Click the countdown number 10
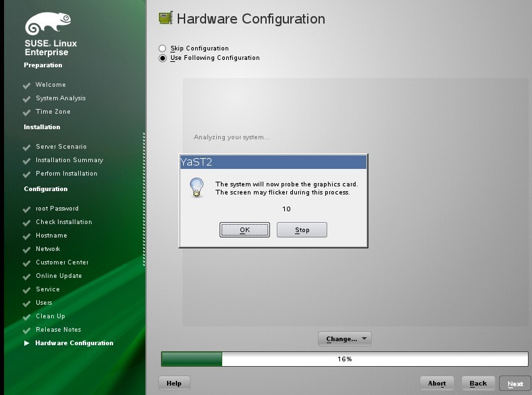The height and width of the screenshot is (395, 532). click(x=286, y=209)
